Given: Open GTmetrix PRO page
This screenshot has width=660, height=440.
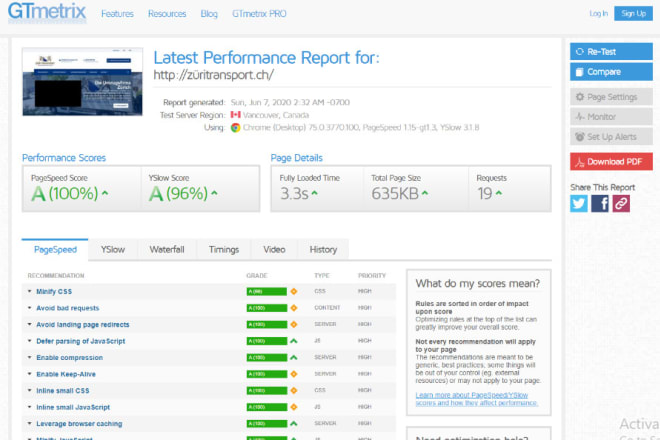Looking at the screenshot, I should click(x=259, y=14).
